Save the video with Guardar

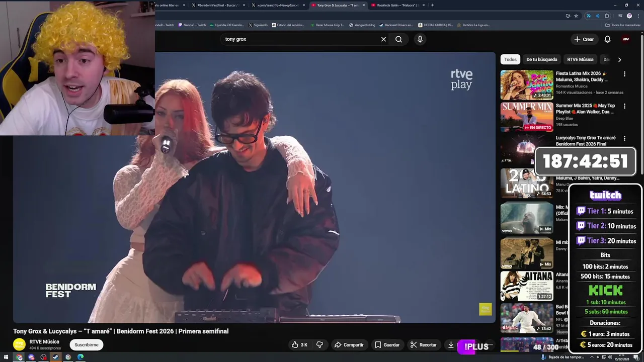point(387,345)
